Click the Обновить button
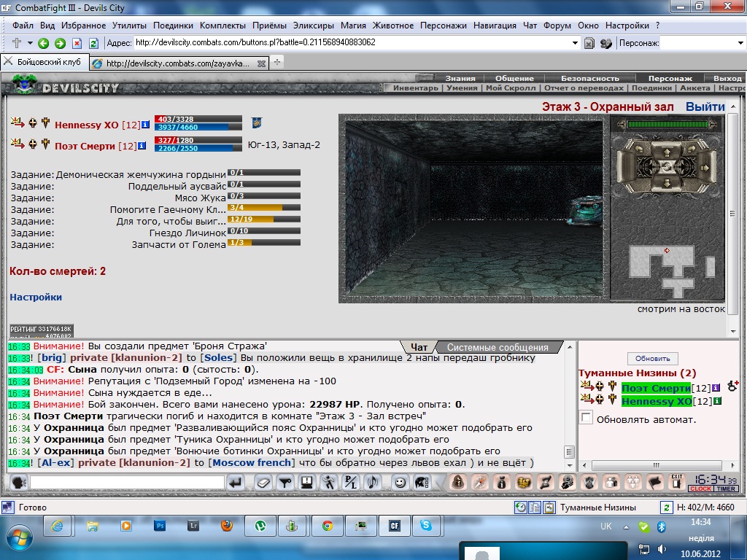The image size is (747, 560). pyautogui.click(x=653, y=359)
